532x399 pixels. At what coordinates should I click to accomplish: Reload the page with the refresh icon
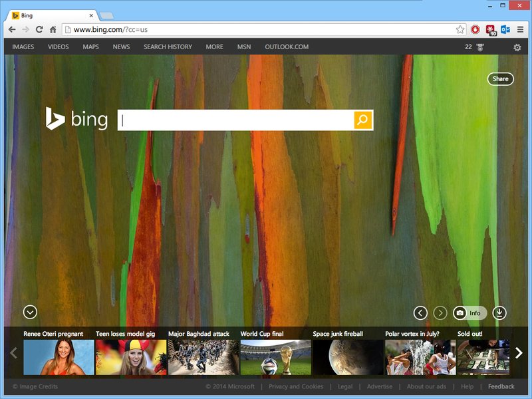click(x=39, y=29)
